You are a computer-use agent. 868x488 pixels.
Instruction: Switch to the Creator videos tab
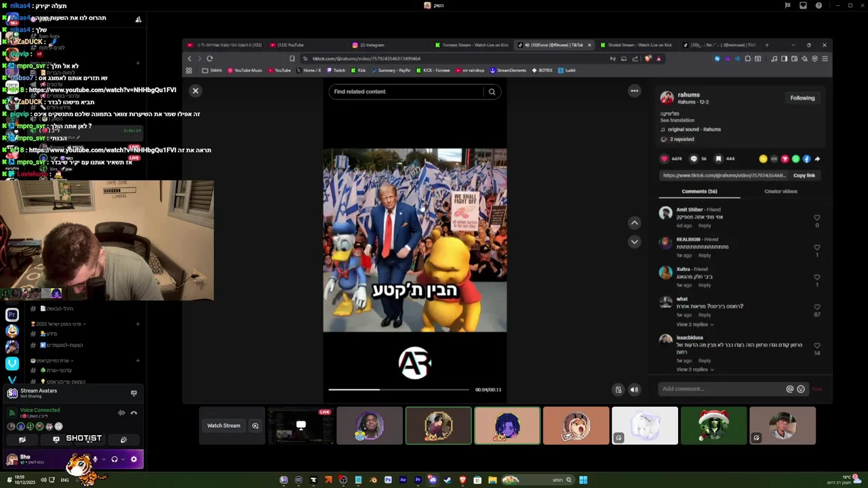781,191
